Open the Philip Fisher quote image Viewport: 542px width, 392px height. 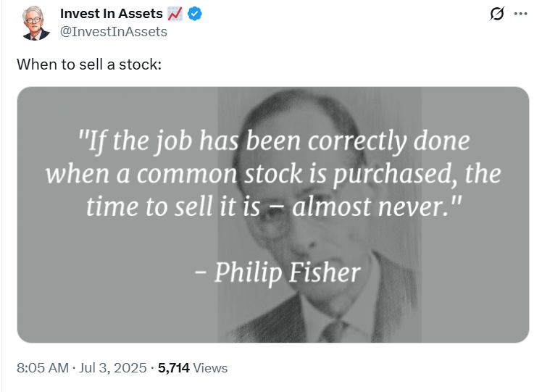pyautogui.click(x=273, y=214)
